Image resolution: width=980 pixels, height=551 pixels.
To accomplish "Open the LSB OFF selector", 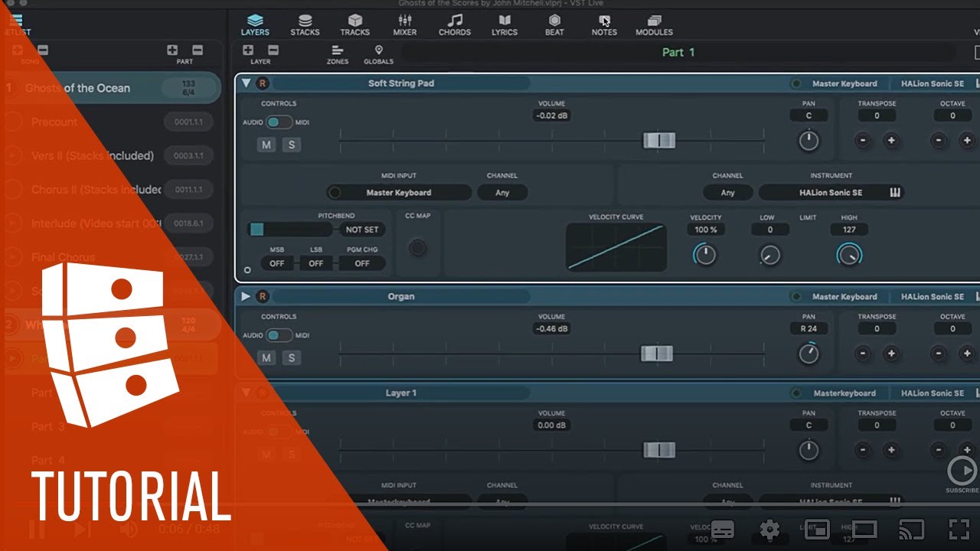I will pos(315,263).
